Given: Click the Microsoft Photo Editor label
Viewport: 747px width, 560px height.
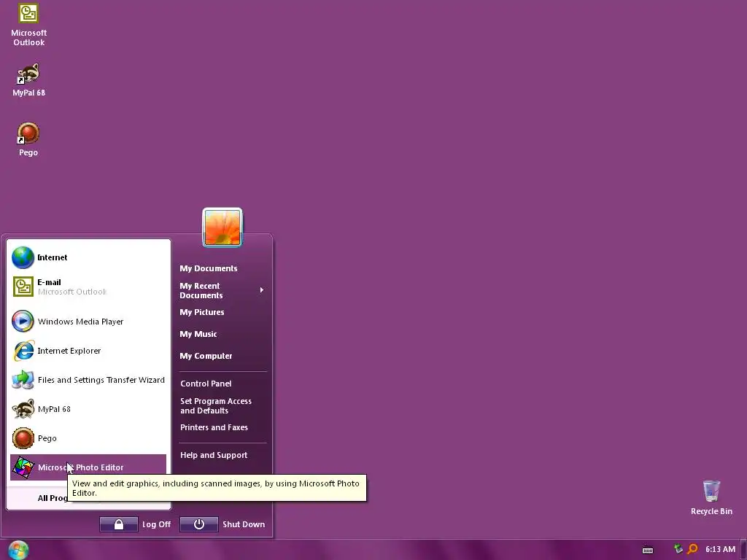Looking at the screenshot, I should coord(80,467).
